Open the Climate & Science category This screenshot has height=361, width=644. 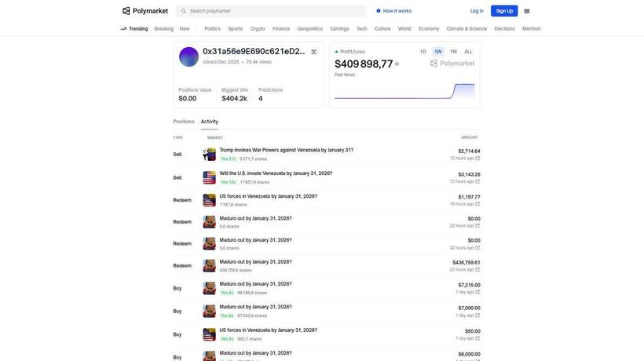click(x=467, y=29)
